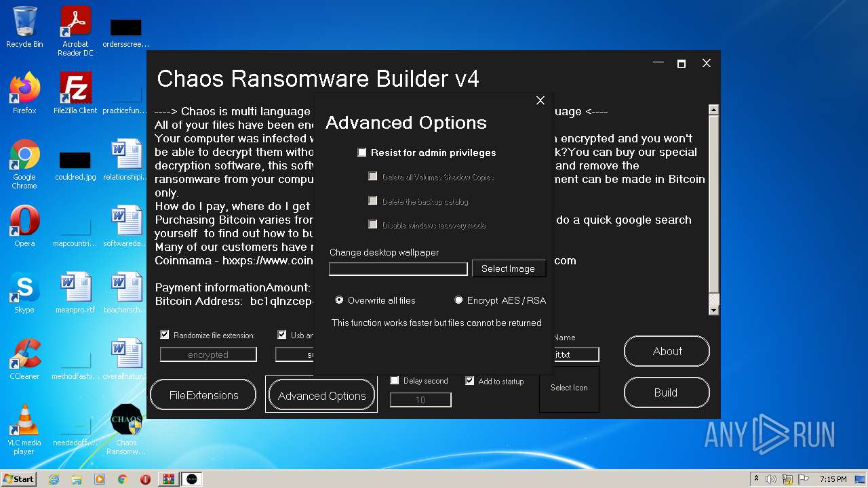This screenshot has height=488, width=868.
Task: Select the overallnatur... Word document icon
Action: 126,359
